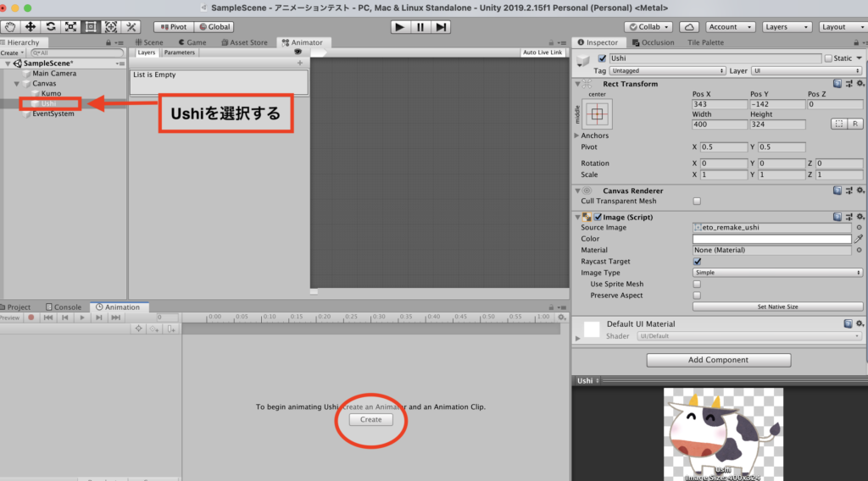
Task: Select the Transform tool
Action: coord(111,26)
